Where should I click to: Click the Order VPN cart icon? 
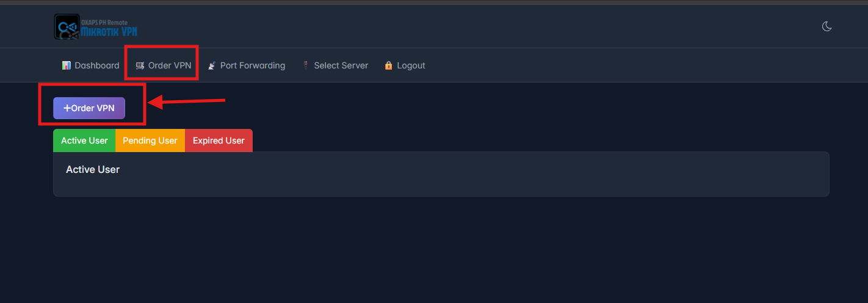click(140, 65)
